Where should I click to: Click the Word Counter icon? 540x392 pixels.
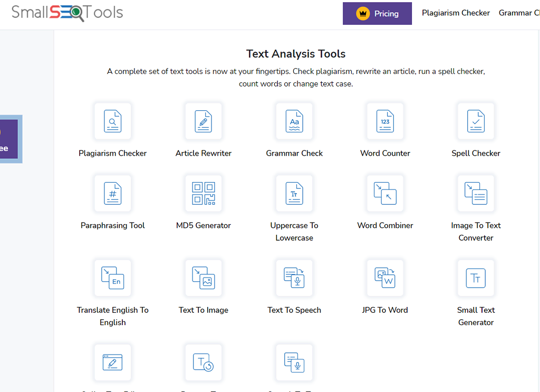pyautogui.click(x=385, y=121)
